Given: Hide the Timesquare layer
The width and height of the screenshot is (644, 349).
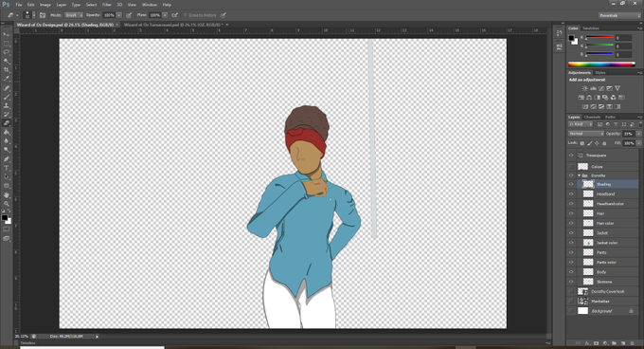Looking at the screenshot, I should pos(571,156).
